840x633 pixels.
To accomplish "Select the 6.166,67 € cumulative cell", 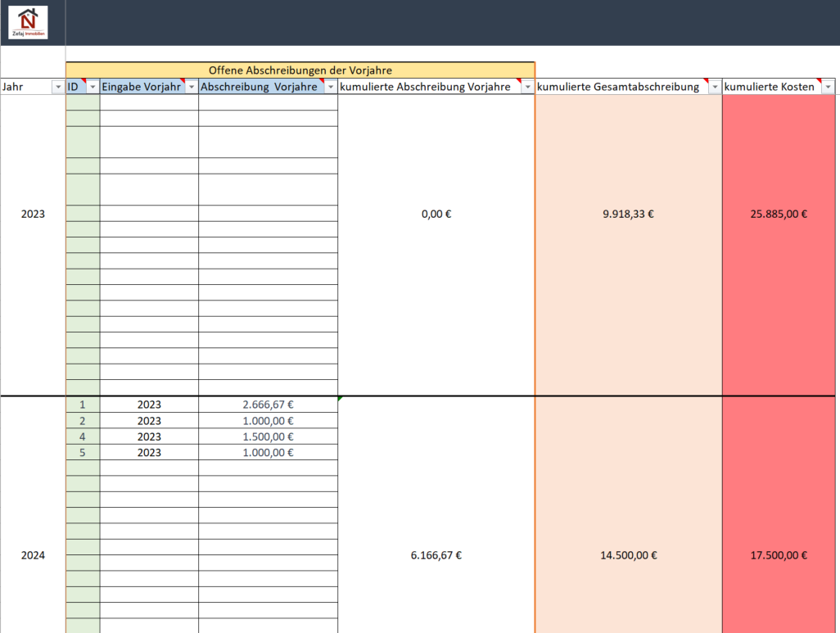I will (436, 555).
